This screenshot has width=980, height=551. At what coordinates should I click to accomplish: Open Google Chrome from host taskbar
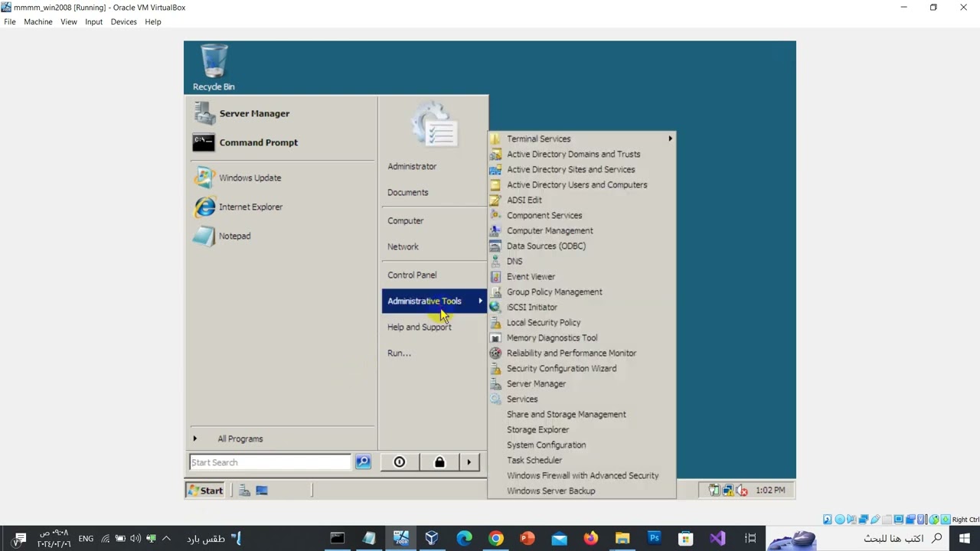point(496,538)
